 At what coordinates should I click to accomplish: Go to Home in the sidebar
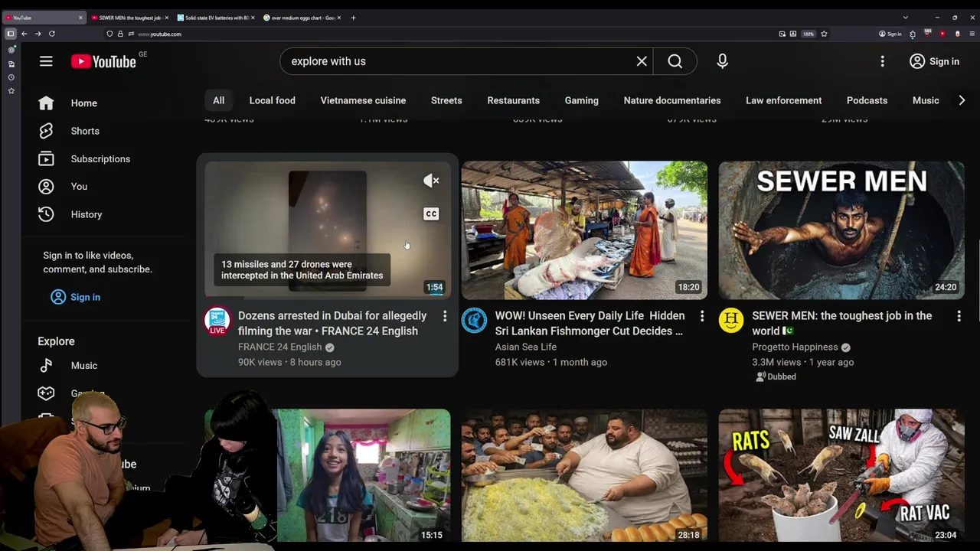[x=84, y=103]
